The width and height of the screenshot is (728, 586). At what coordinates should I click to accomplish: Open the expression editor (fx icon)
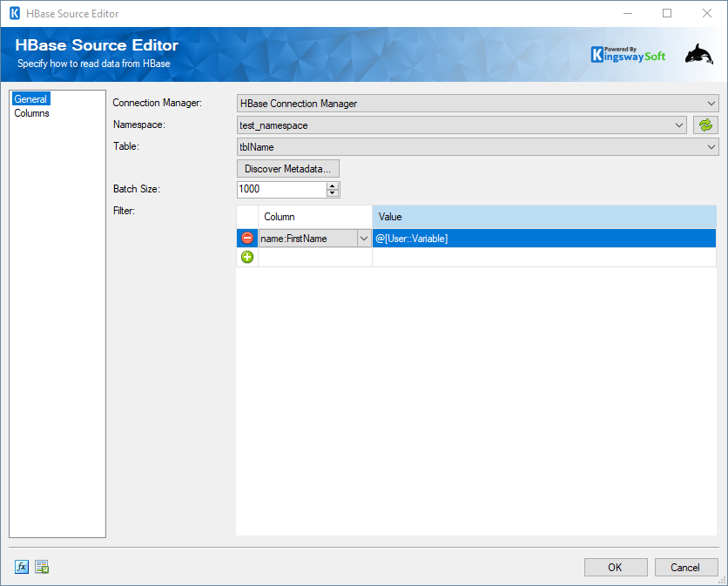click(20, 567)
